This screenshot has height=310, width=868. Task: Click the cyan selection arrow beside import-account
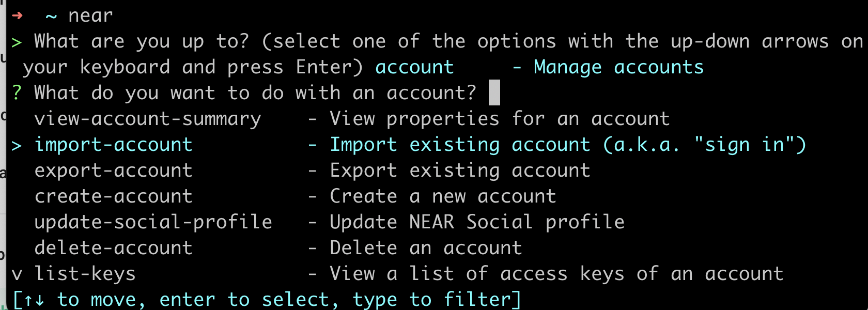pos(17,146)
